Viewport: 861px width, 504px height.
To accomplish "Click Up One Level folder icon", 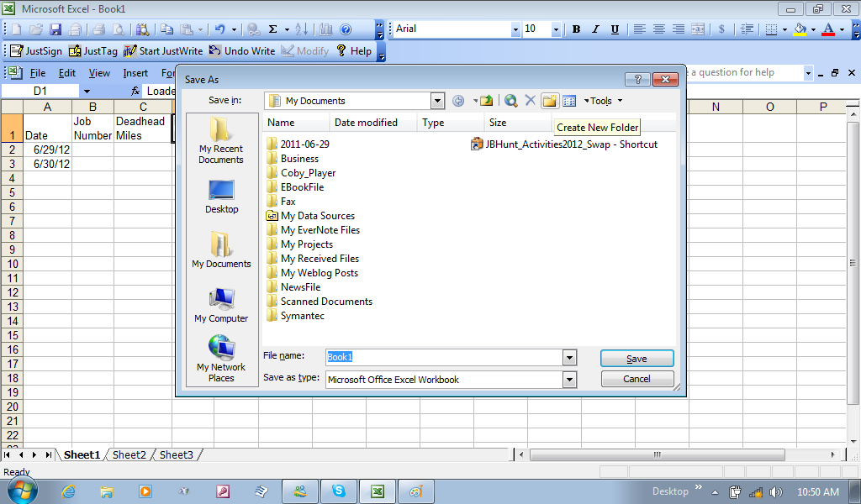I will pos(486,101).
